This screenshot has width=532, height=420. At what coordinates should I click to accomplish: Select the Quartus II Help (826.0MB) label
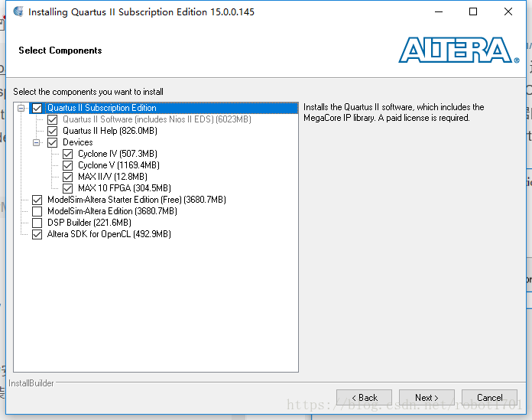point(110,131)
